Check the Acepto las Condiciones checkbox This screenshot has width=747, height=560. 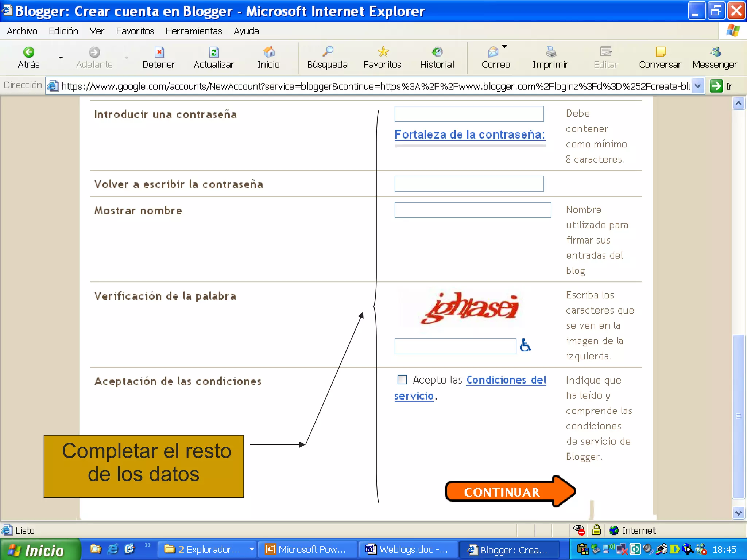(402, 380)
